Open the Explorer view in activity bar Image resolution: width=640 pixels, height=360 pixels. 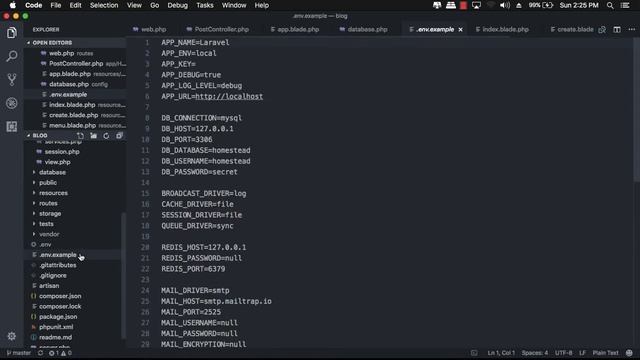(x=12, y=33)
